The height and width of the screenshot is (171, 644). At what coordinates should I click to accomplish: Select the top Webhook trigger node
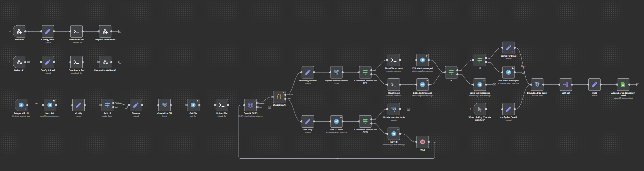(19, 32)
